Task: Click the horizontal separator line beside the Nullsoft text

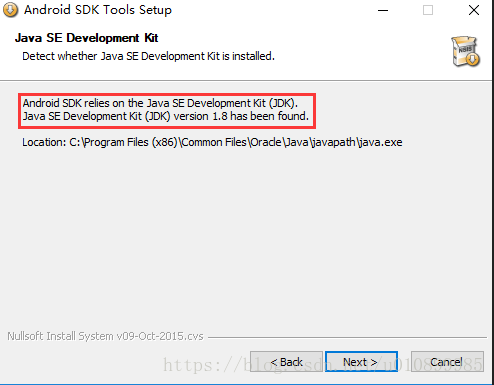Action: [x=347, y=337]
